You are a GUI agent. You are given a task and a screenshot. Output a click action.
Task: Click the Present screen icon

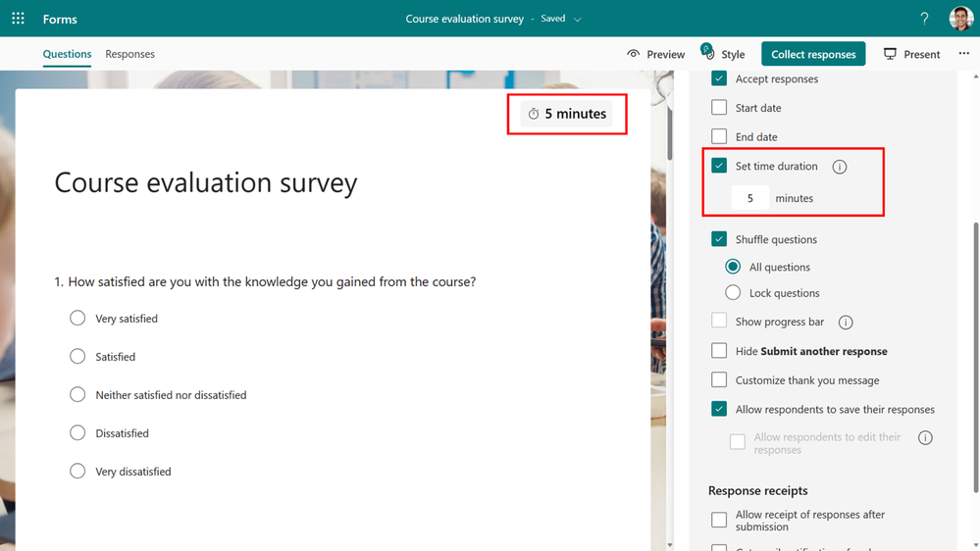tap(890, 54)
